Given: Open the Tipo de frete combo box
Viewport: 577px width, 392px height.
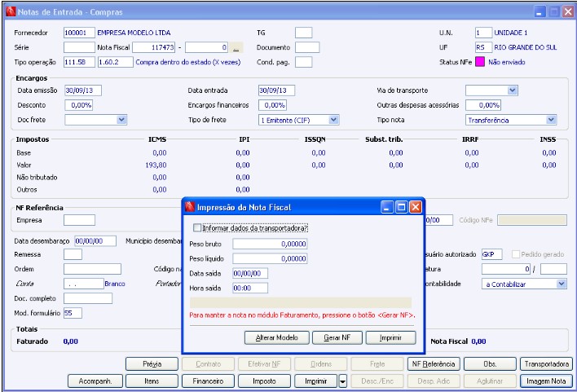Looking at the screenshot, I should tap(334, 120).
